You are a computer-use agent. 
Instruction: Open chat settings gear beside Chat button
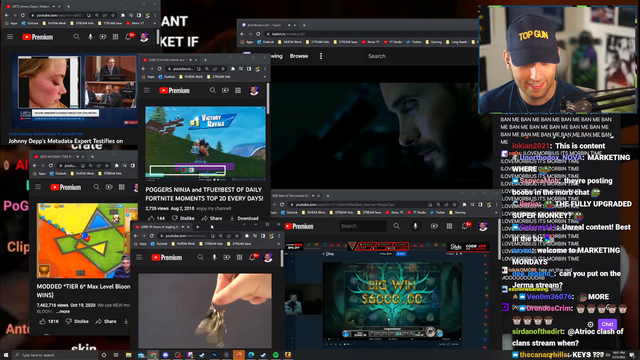pos(590,324)
